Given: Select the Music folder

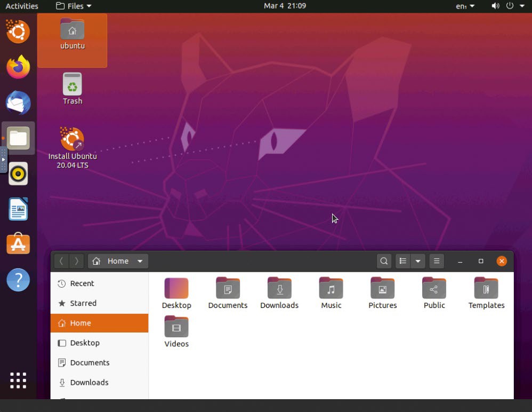Looking at the screenshot, I should click(331, 294).
